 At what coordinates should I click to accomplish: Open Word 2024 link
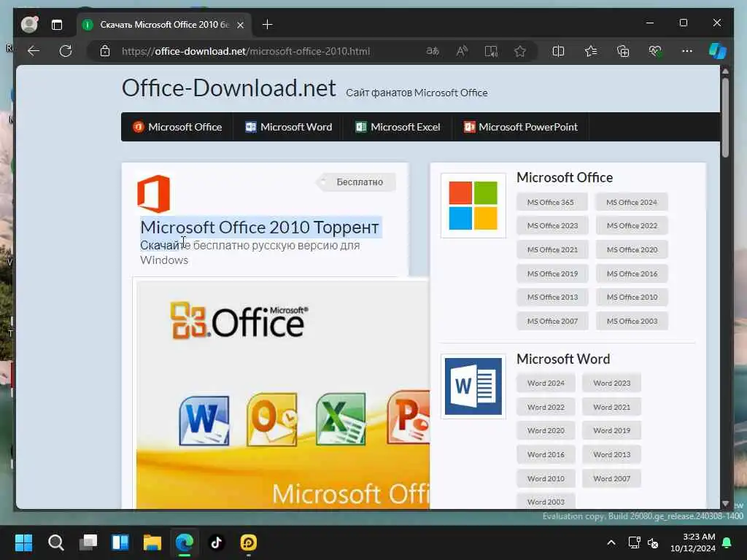coord(546,384)
